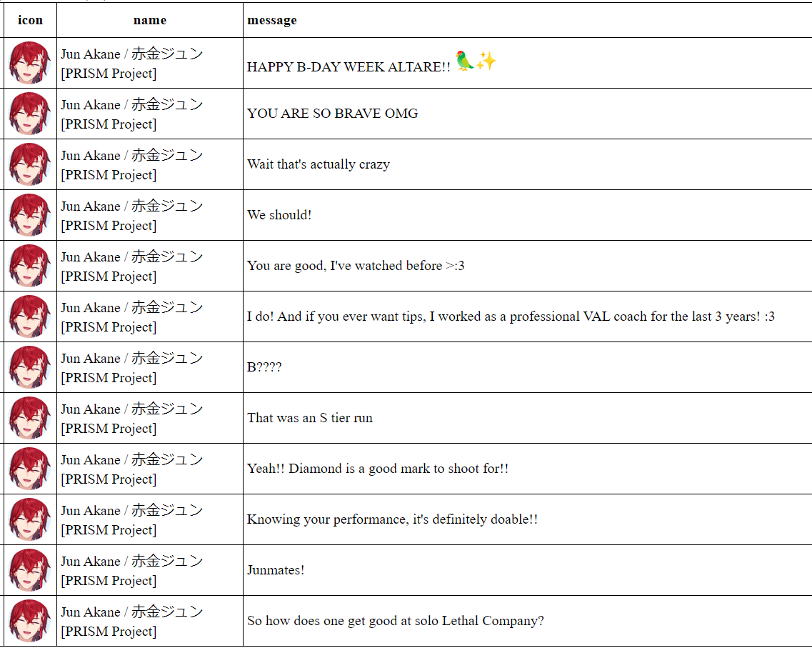
Task: Click avatar in 'That was an S tier run' row
Action: pyautogui.click(x=30, y=418)
